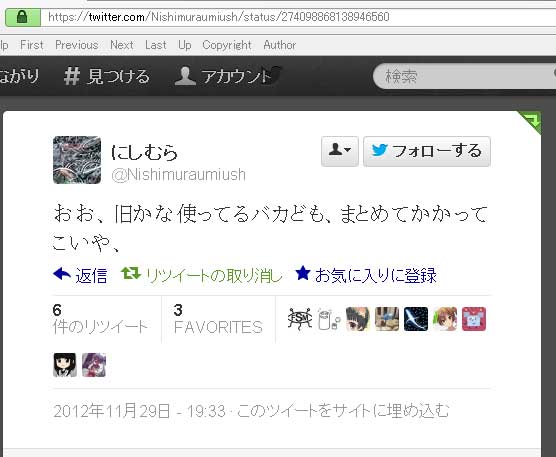Select the Copyright navigation item
Viewport: 556px width, 457px height.
227,45
